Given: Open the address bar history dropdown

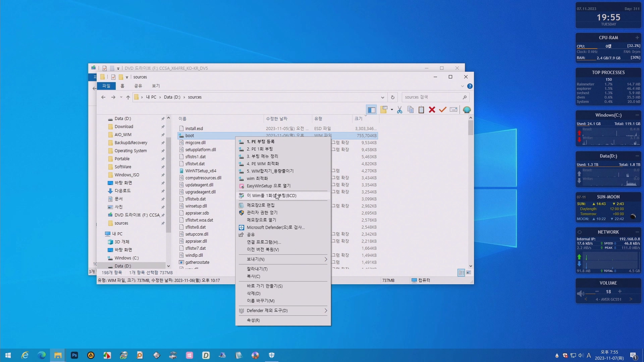Looking at the screenshot, I should (x=382, y=97).
